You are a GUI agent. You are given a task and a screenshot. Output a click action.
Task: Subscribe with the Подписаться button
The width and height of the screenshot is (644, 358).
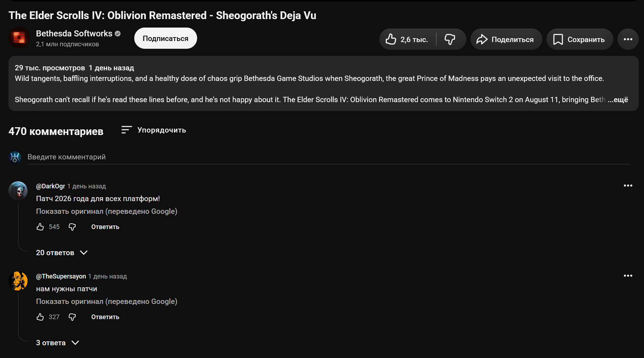click(x=165, y=38)
